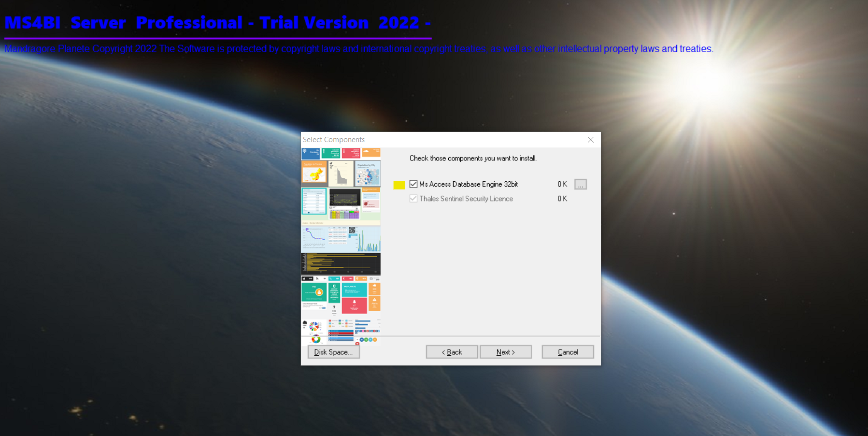
Task: Click the Next button
Action: (x=506, y=352)
